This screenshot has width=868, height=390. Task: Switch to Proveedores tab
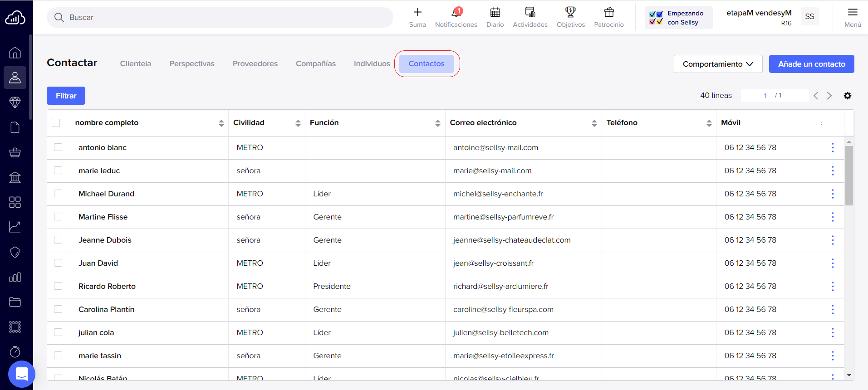[x=255, y=64]
